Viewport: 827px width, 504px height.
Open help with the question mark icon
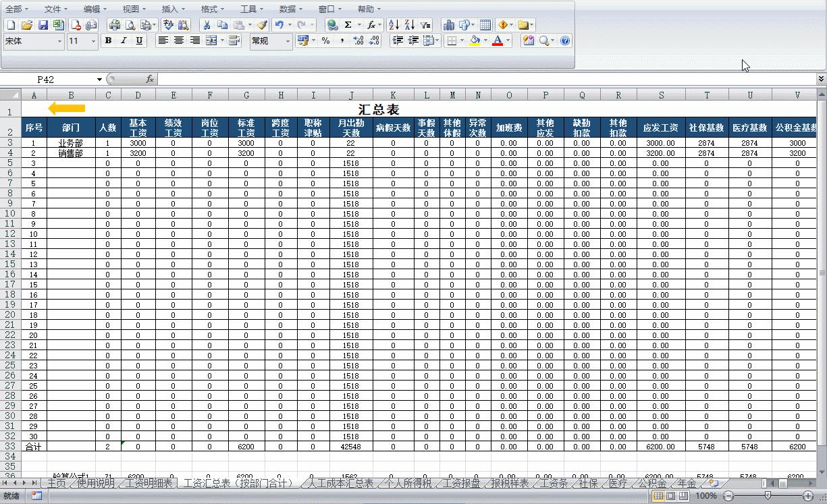point(565,40)
